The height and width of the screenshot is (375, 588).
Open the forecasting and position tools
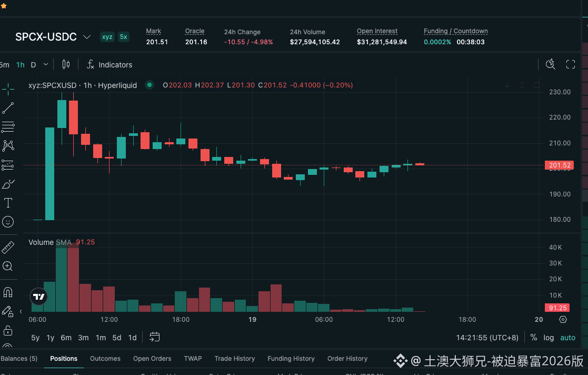click(x=8, y=165)
